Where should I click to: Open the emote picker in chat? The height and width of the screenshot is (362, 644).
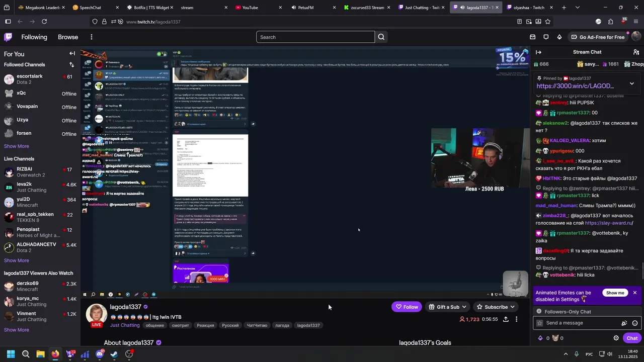pos(635,323)
